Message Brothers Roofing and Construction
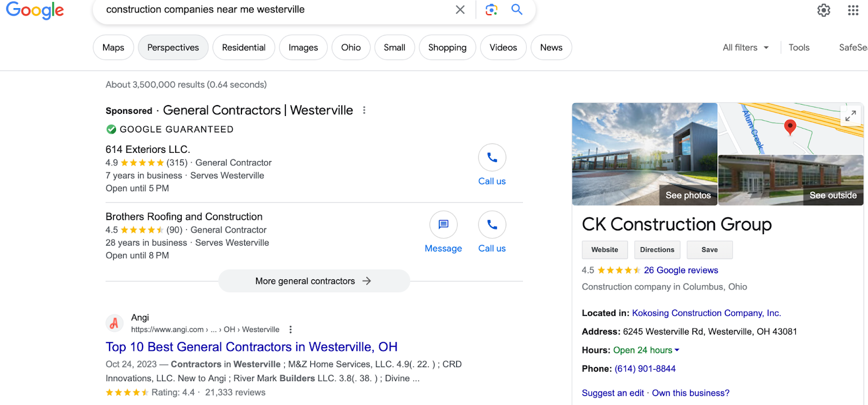 443,225
